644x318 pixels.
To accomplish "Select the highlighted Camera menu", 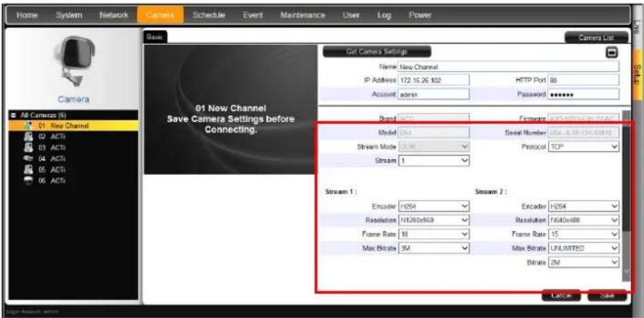I will (x=160, y=15).
